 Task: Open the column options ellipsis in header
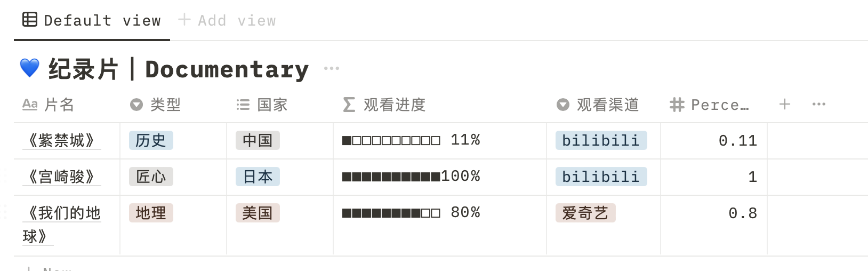pyautogui.click(x=819, y=104)
